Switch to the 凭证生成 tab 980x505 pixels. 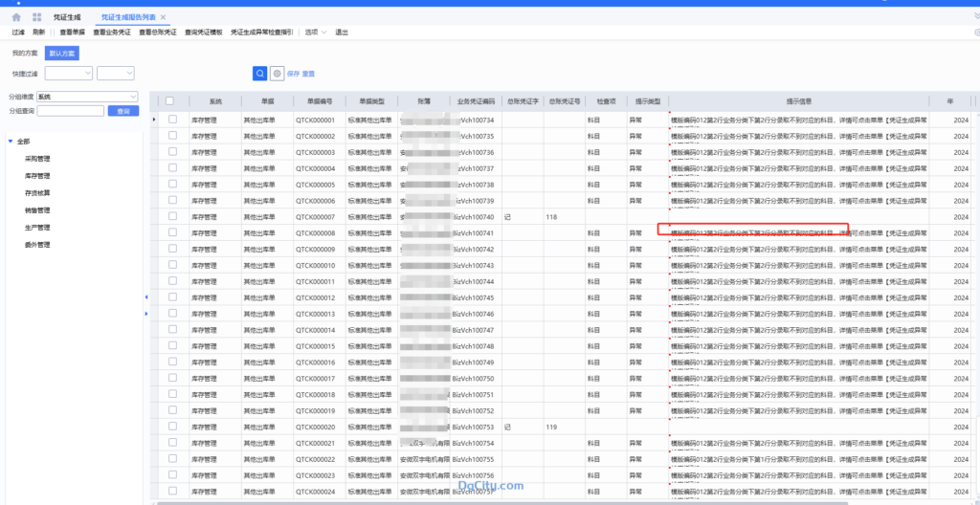click(x=67, y=17)
